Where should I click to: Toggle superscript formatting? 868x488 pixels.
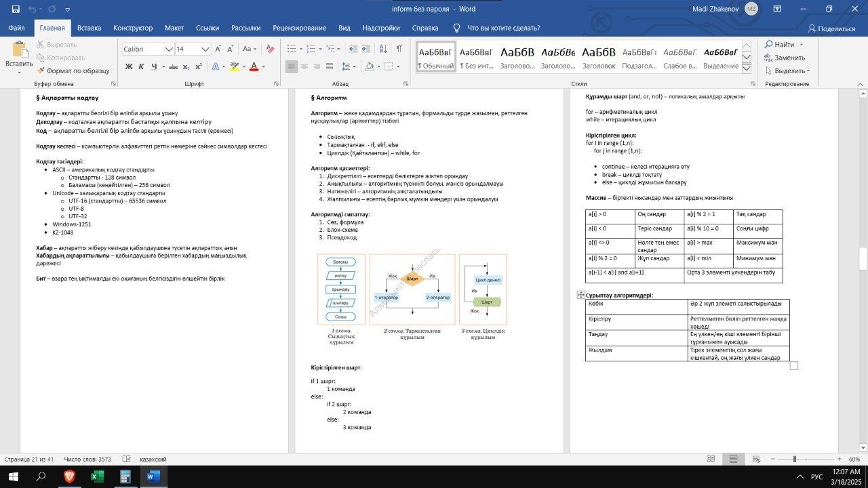198,66
